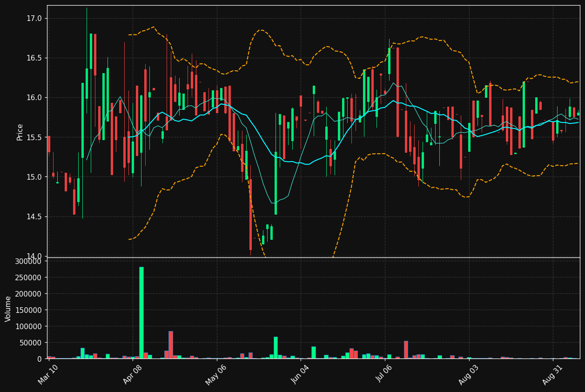
Task: Click the Jun 04 date label
Action: (x=300, y=375)
